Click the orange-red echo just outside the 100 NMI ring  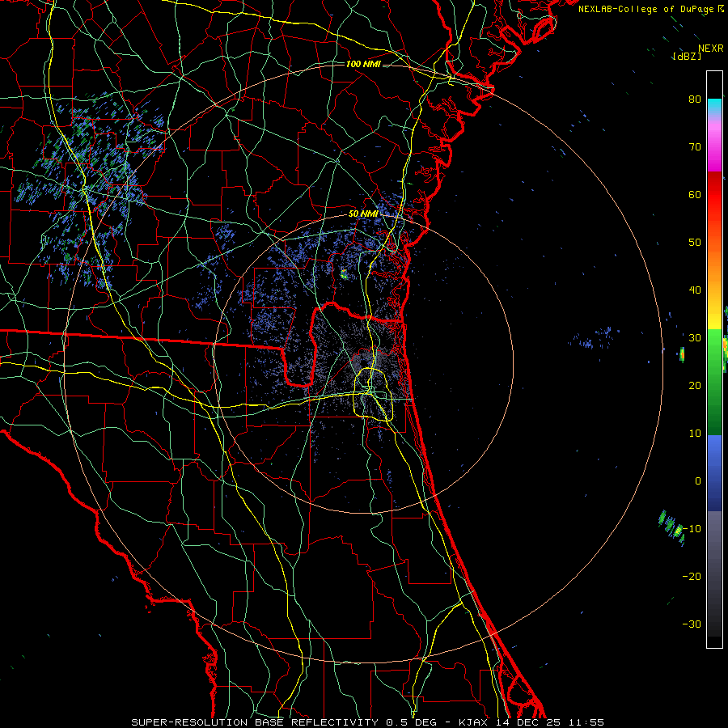coord(682,354)
